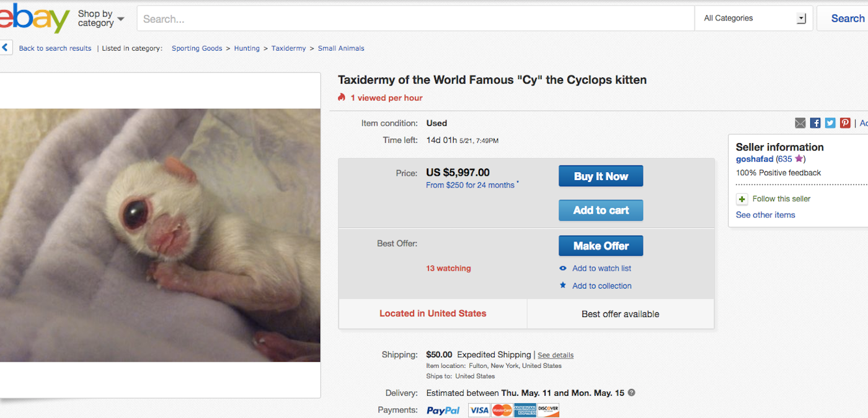This screenshot has height=418, width=868.
Task: Click the back arrow to search results
Action: pyautogui.click(x=6, y=48)
